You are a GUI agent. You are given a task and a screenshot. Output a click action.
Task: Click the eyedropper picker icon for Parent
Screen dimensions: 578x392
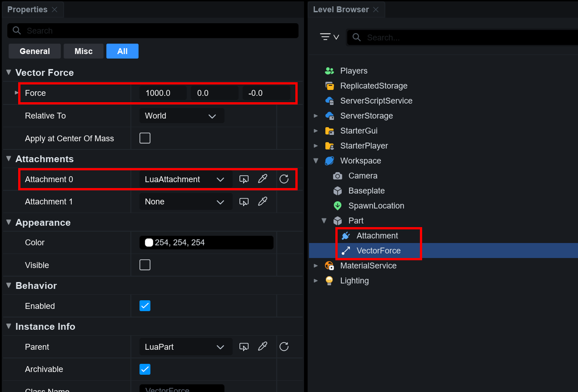(262, 347)
